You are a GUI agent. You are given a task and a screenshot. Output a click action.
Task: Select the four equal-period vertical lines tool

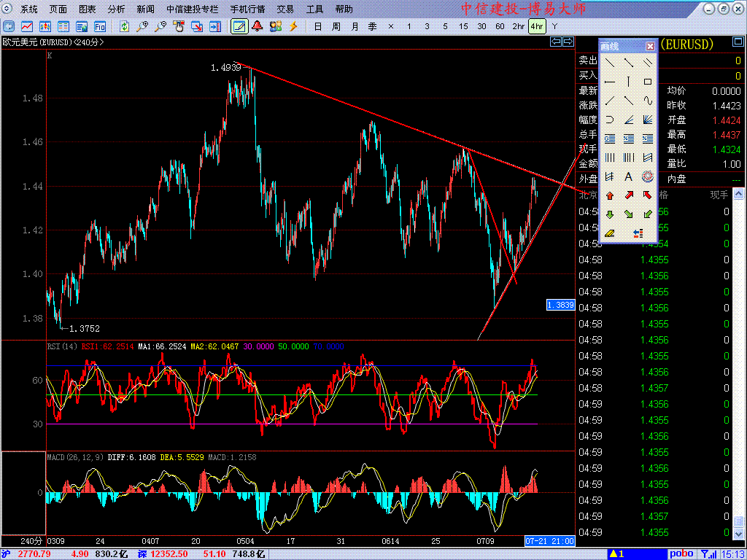(609, 157)
